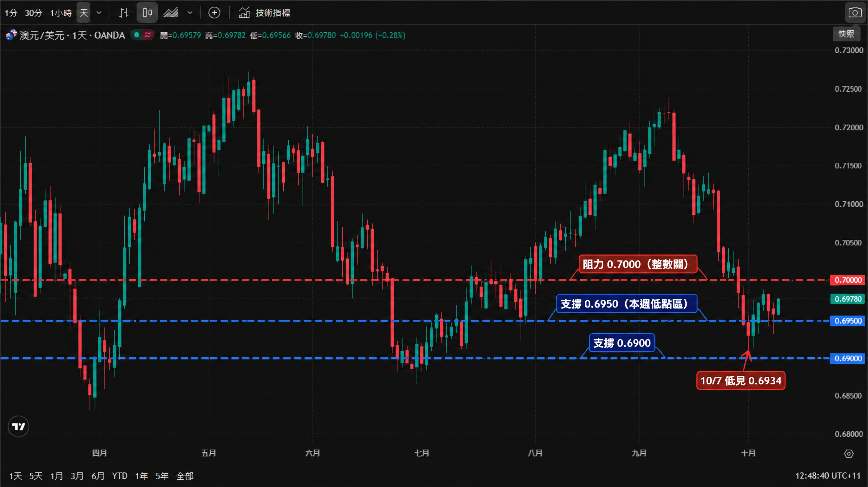This screenshot has width=868, height=487.
Task: Click the red delayed data indicator
Action: click(148, 35)
